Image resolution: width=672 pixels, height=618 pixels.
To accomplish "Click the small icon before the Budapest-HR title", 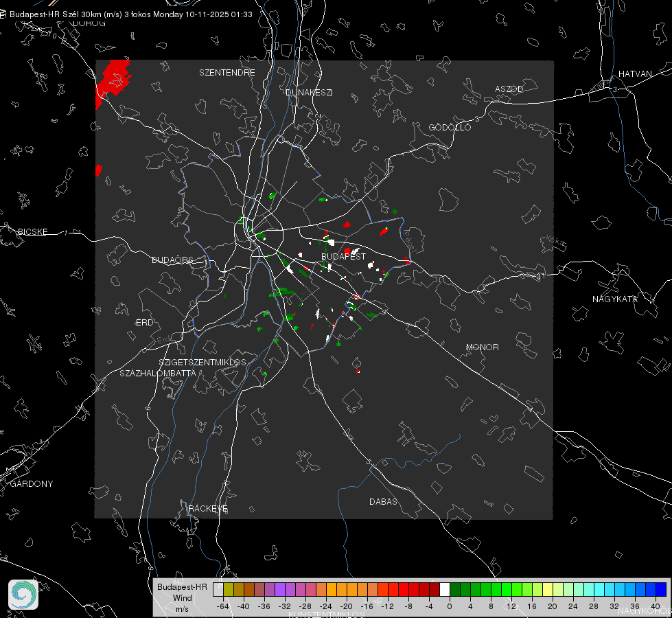I will point(3,14).
